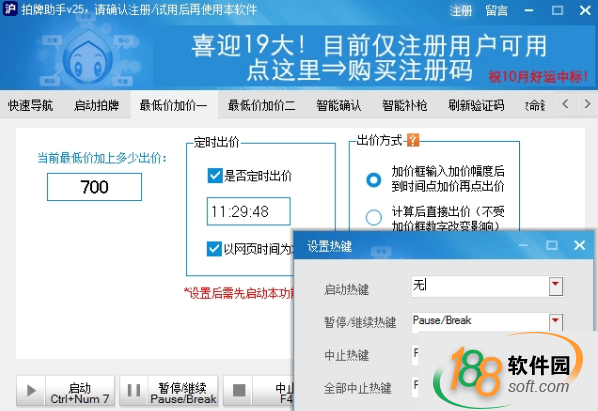Open the 暂停/继续热键 dropdown arrow
598x411 pixels.
coord(556,322)
